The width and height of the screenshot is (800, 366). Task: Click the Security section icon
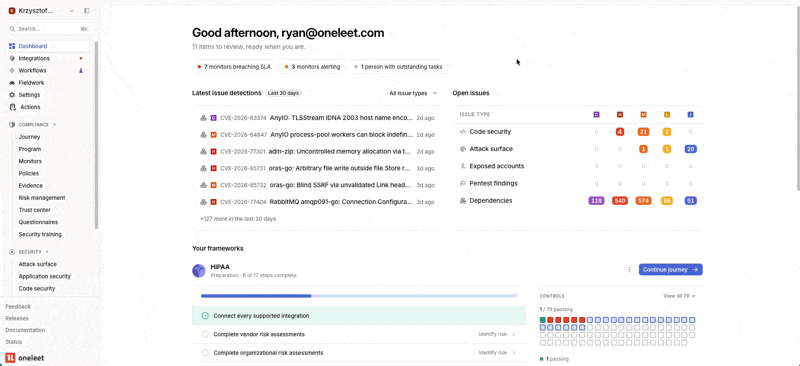click(12, 252)
